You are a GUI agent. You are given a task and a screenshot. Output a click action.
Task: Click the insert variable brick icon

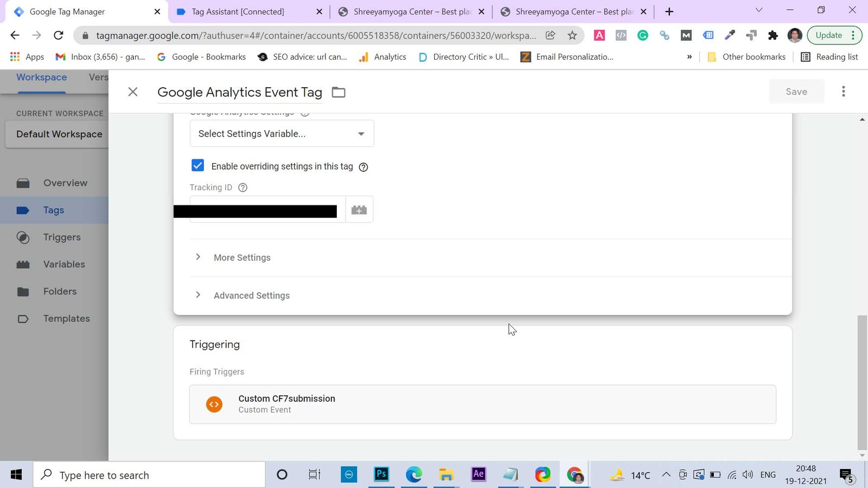coord(359,210)
